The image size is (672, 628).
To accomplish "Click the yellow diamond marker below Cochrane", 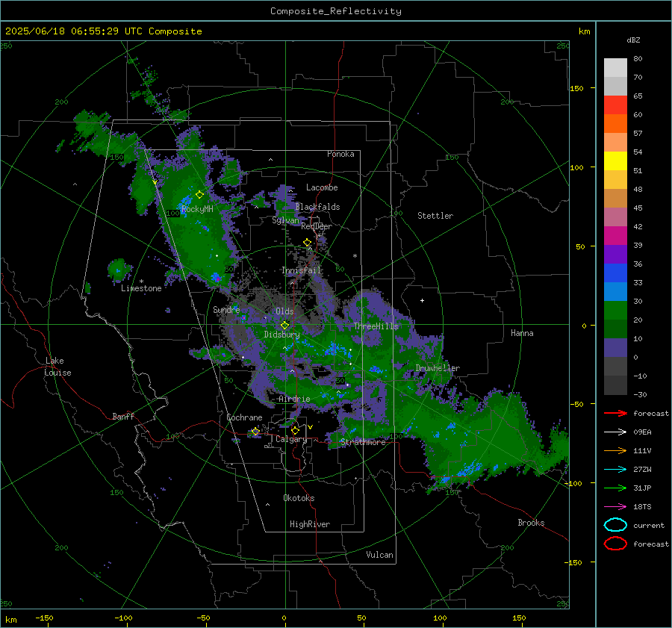I will coord(255,431).
